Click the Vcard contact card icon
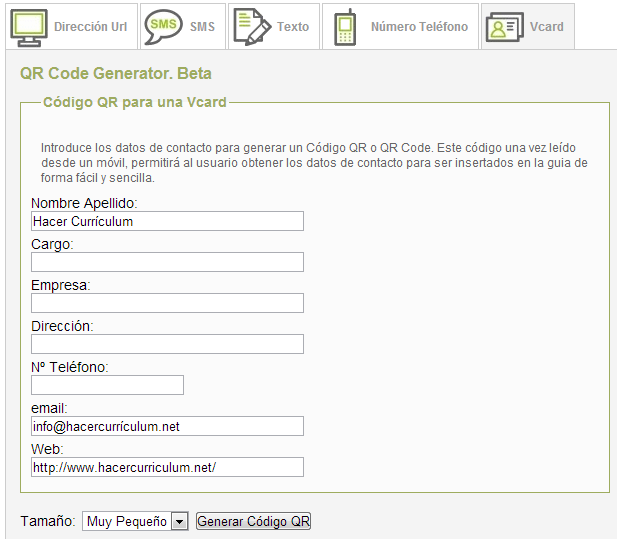617x539 pixels. tap(505, 27)
